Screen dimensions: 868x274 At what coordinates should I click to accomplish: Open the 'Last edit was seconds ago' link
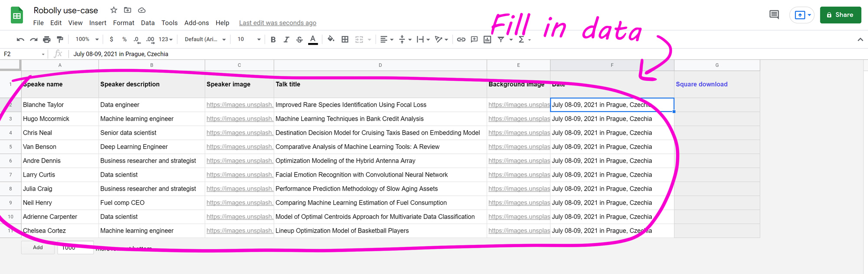pyautogui.click(x=277, y=23)
